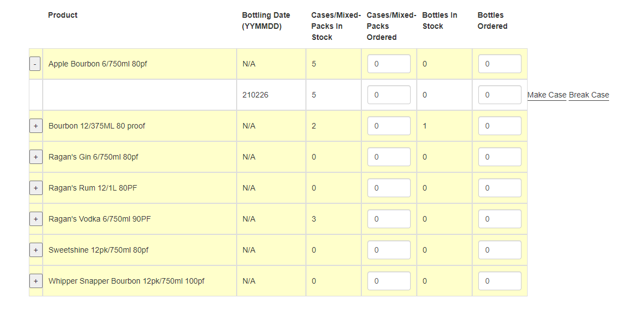Focus bottles ordered field for Ragan's Gin
644x318 pixels.
point(500,157)
